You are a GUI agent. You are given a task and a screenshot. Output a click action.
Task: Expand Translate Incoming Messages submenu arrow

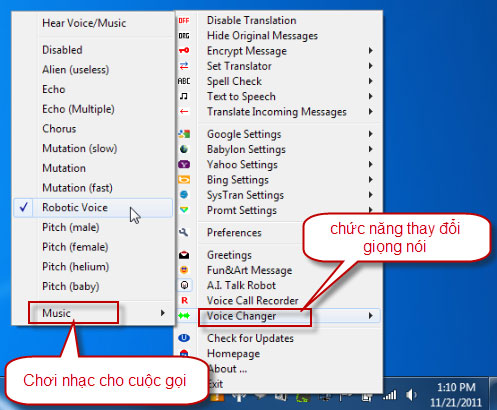[x=371, y=112]
